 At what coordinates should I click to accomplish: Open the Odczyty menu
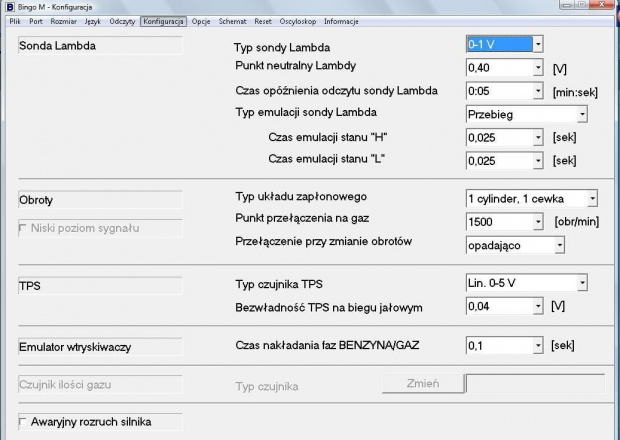pyautogui.click(x=123, y=21)
